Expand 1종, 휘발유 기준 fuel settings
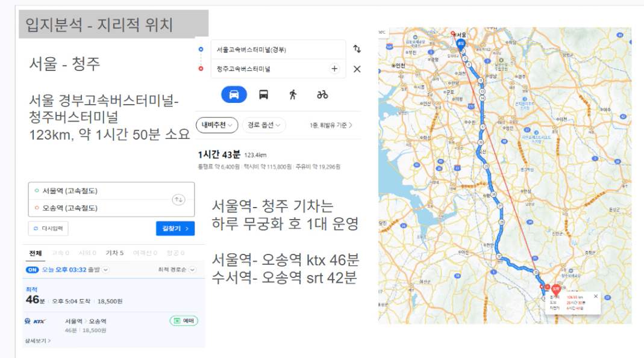Viewport: 644px width, 358px height. 331,125
